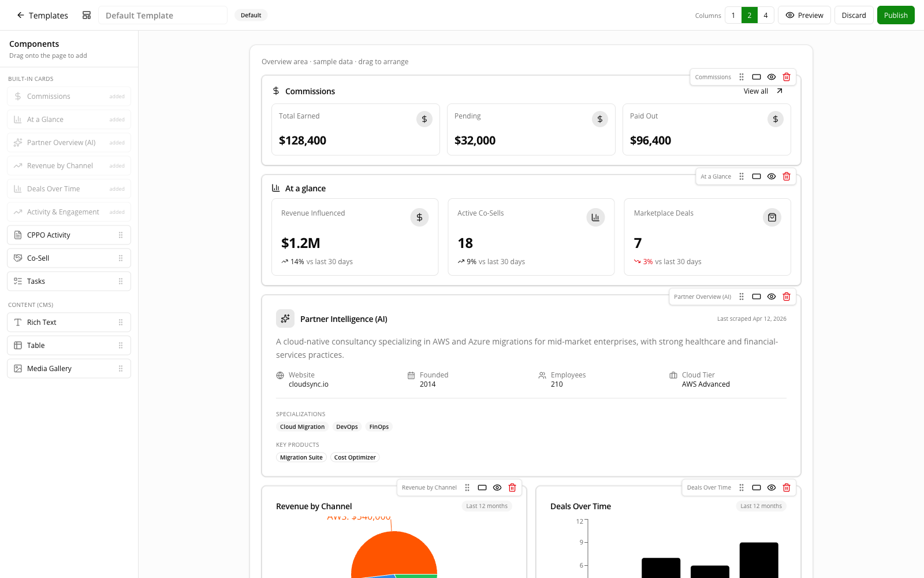Image resolution: width=924 pixels, height=578 pixels.
Task: Delete the Commissions card with its trash icon
Action: (787, 77)
